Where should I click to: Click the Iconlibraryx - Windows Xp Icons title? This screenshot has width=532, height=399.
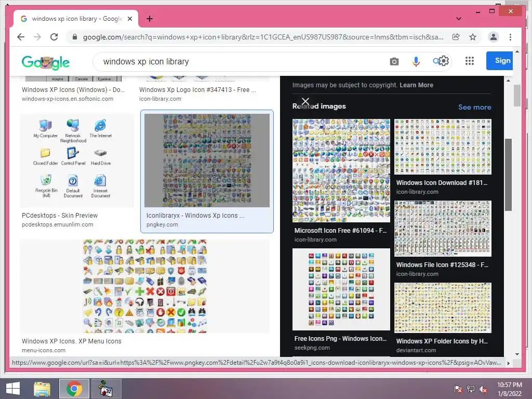(x=195, y=216)
